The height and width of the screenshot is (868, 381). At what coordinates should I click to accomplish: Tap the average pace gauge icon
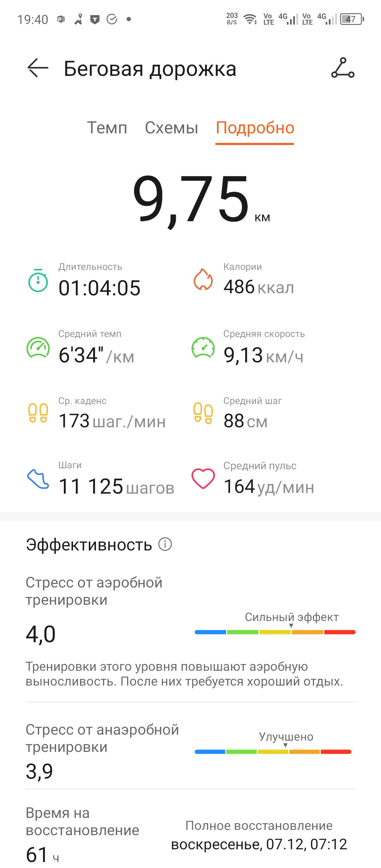38,348
